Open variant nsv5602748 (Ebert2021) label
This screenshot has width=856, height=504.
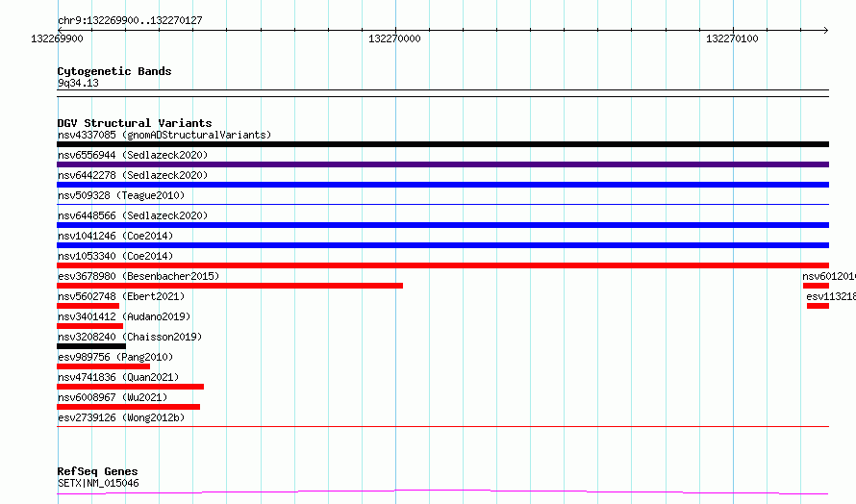121,296
